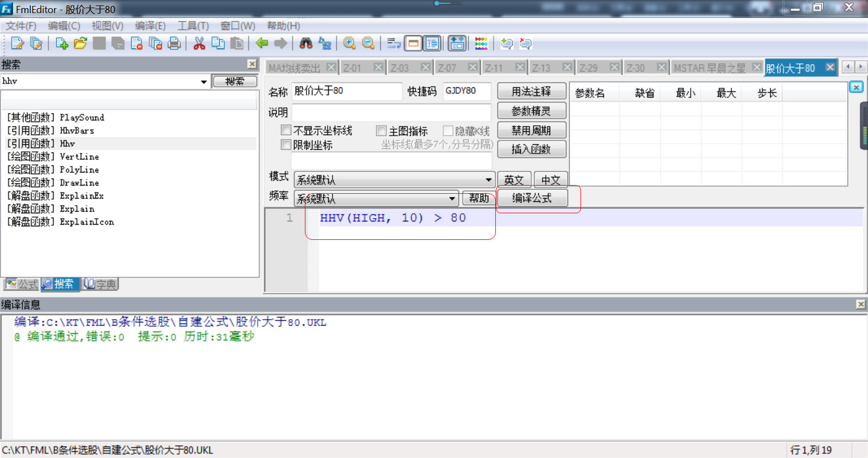Select Hhv in search results
The height and width of the screenshot is (458, 868).
point(130,143)
